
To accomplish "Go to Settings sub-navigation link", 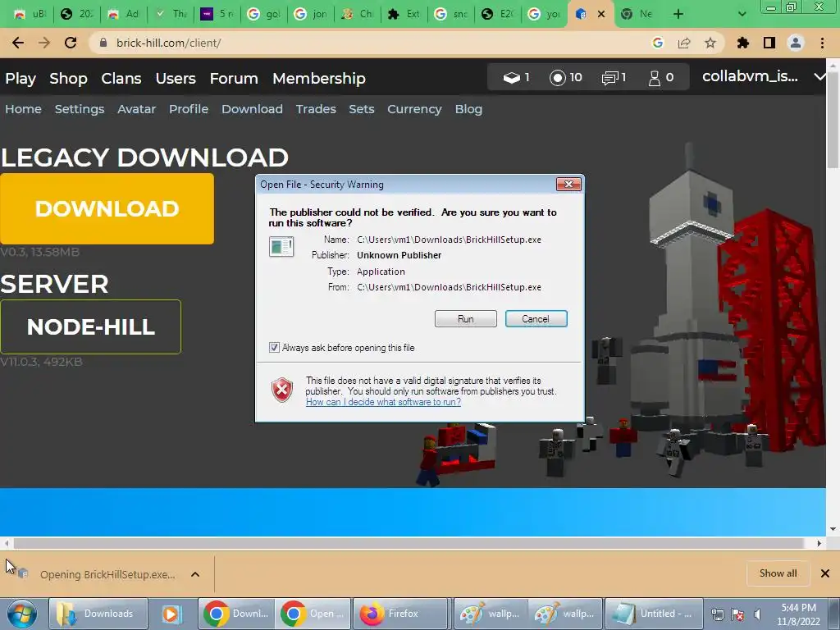I will point(80,109).
